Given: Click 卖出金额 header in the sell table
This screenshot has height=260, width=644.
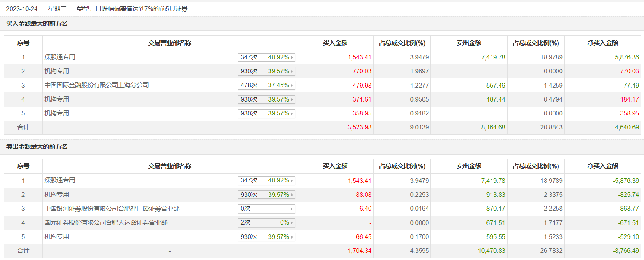Looking at the screenshot, I should [x=469, y=166].
